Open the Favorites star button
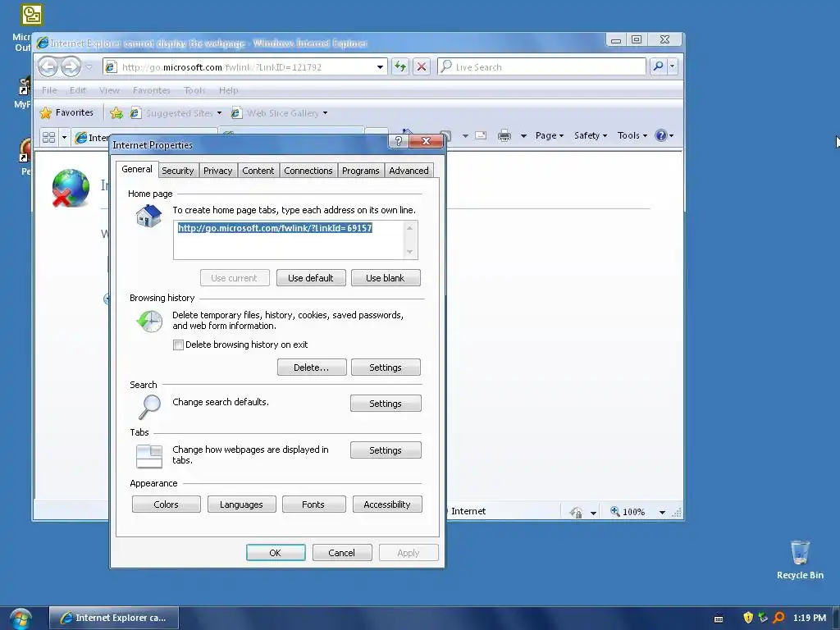 (x=67, y=112)
